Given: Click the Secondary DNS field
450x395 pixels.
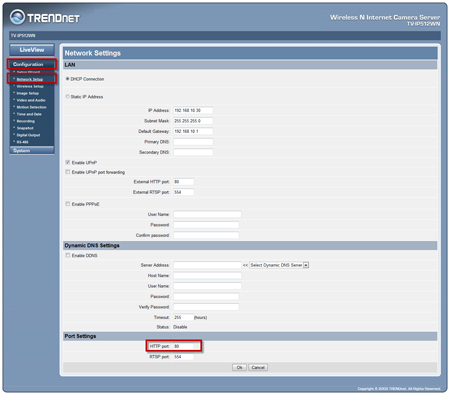Looking at the screenshot, I should (x=193, y=152).
